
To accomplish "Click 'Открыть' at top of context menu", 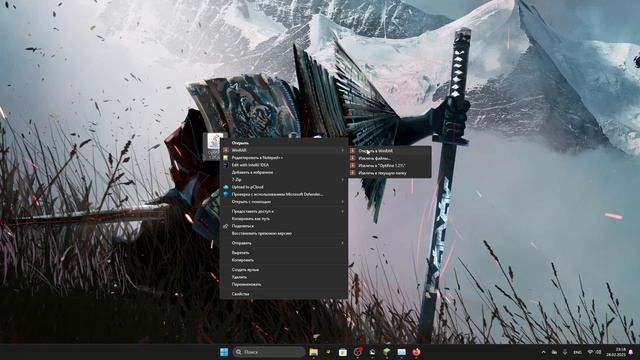I will (284, 143).
